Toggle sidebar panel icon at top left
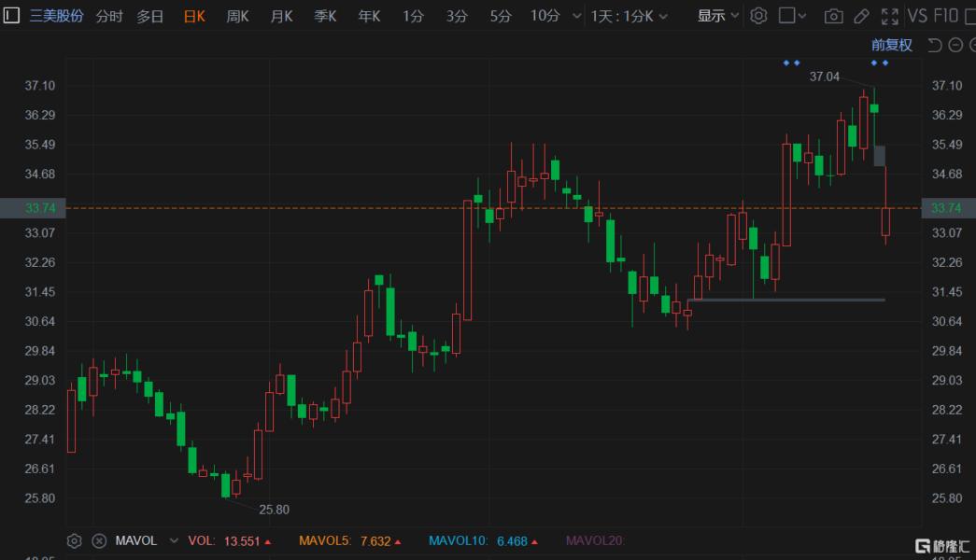 [11, 16]
